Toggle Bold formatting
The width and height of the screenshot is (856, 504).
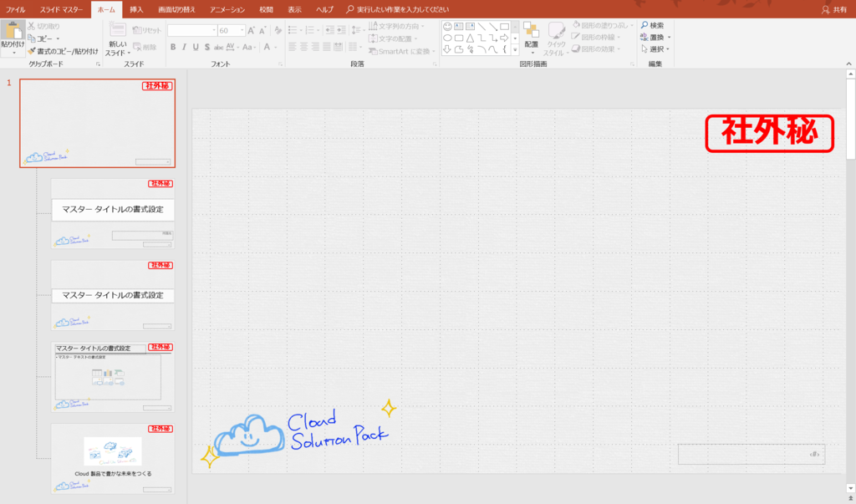pos(173,47)
